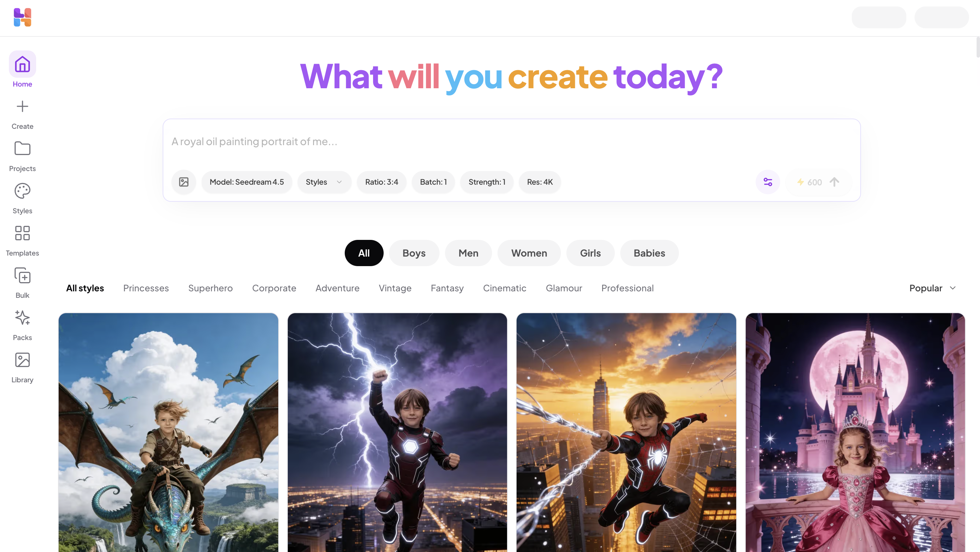Switch to the Superhero styles tab

coord(210,288)
